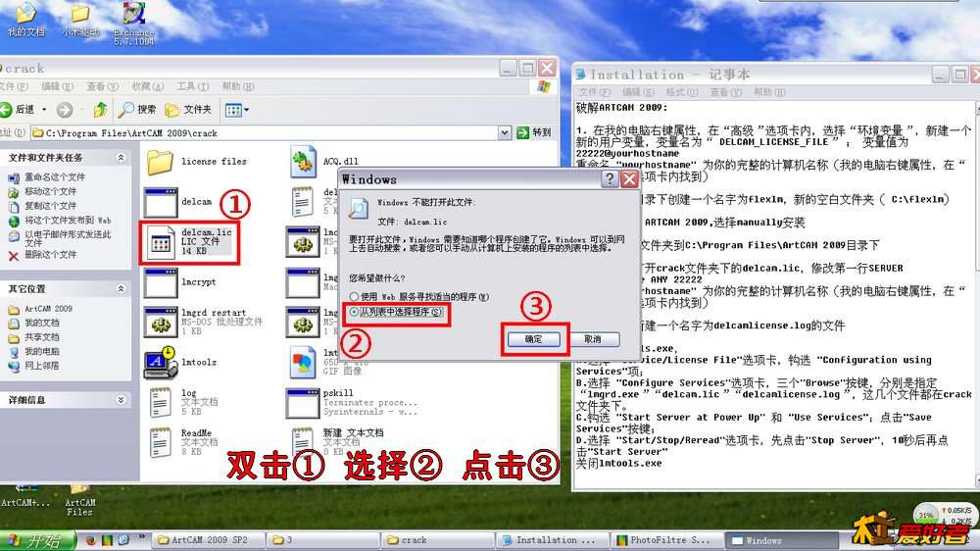Switch to crack taskbar button
The width and height of the screenshot is (980, 551).
tap(437, 540)
